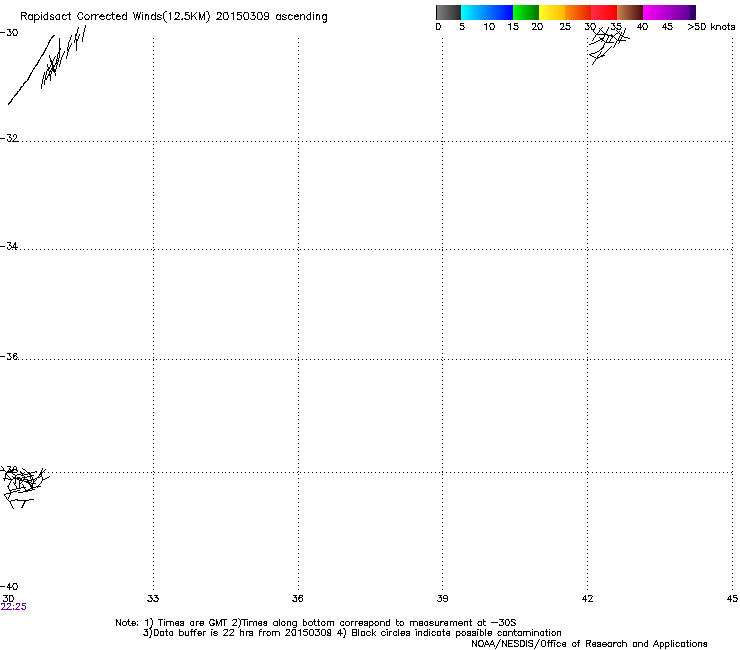Click the legend scale label '45'
The height and width of the screenshot is (650, 740).
coord(667,27)
